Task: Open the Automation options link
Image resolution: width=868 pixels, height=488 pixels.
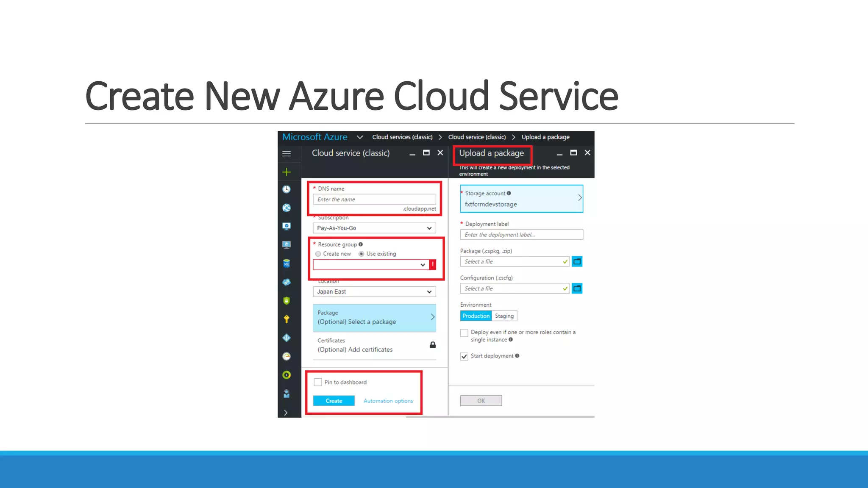Action: [388, 401]
